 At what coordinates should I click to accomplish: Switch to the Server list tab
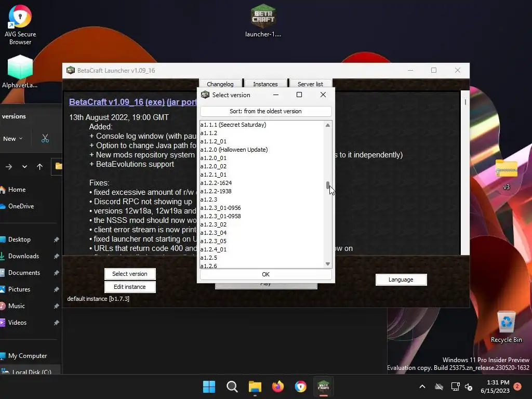tap(311, 84)
